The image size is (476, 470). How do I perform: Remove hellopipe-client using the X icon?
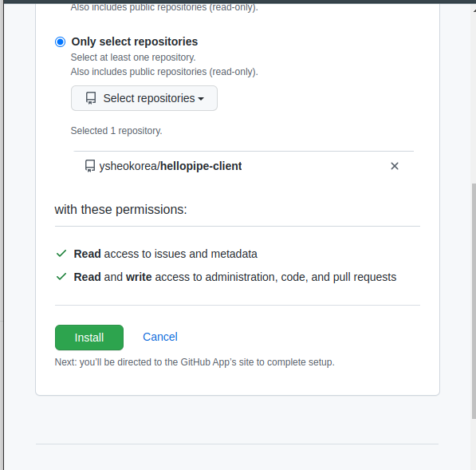pos(395,166)
